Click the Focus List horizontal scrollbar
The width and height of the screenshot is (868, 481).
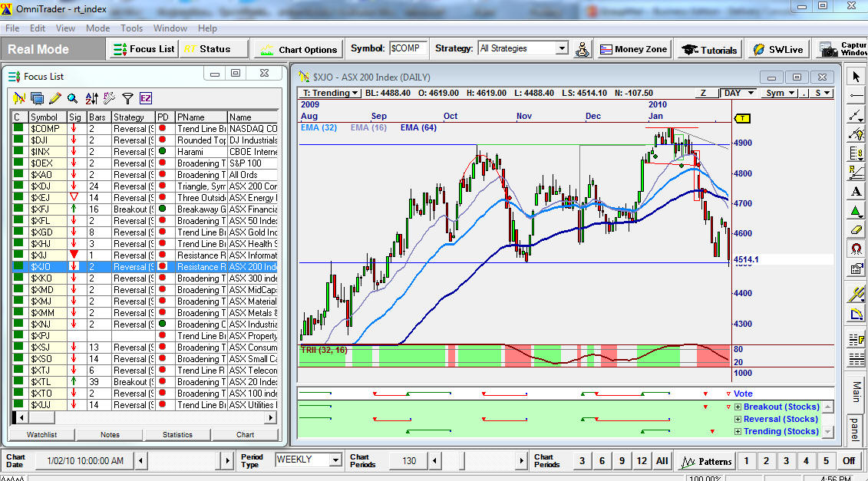tap(144, 417)
